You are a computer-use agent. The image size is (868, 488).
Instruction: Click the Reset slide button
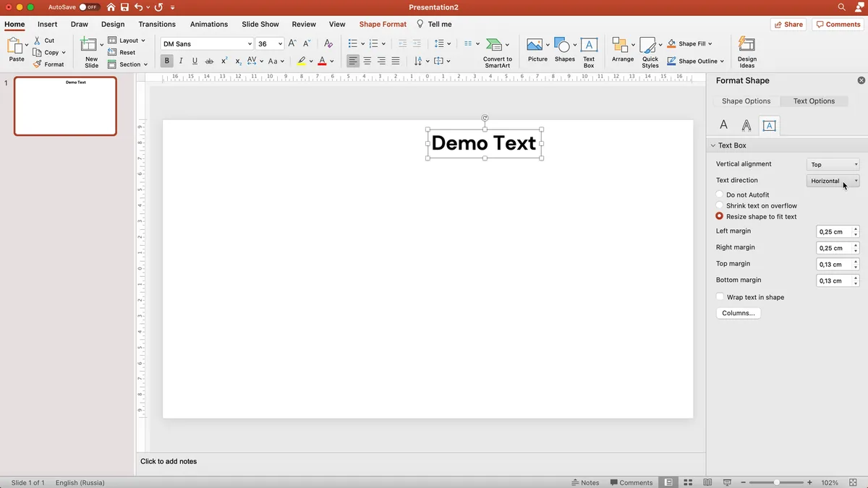(122, 52)
